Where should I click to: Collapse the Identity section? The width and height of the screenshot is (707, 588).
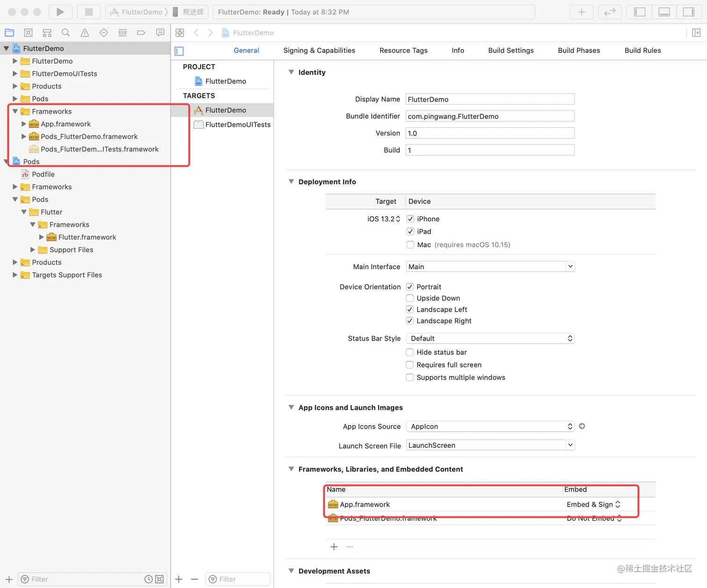pyautogui.click(x=291, y=72)
